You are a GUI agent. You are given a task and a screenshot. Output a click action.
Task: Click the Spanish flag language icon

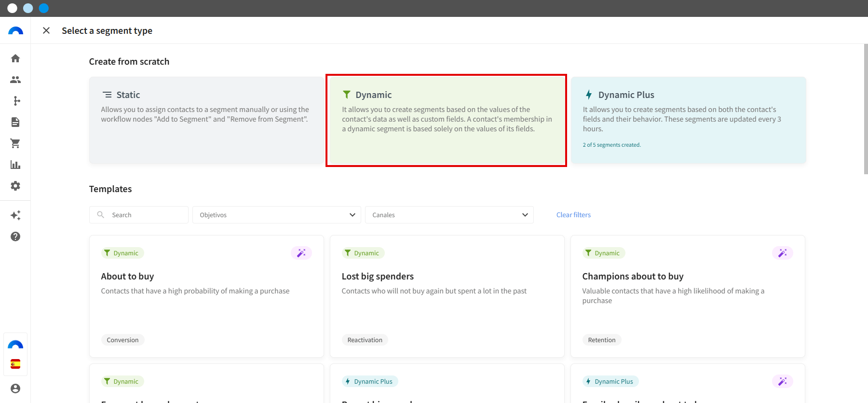15,364
